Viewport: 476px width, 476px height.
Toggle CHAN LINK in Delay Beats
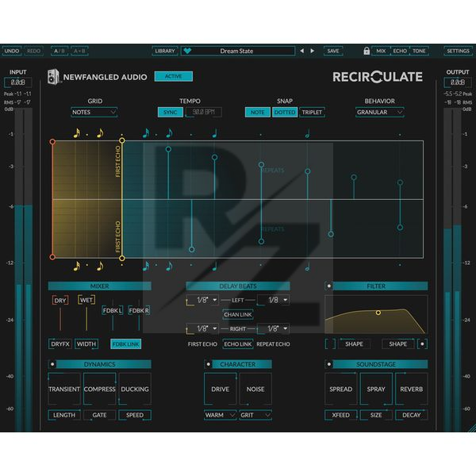coord(238,314)
